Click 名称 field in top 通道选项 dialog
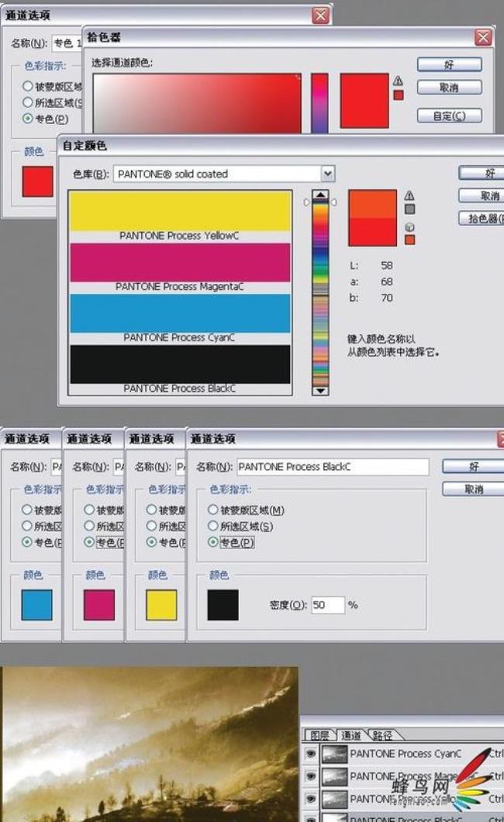Viewport: 504px width, 822px height. point(67,43)
